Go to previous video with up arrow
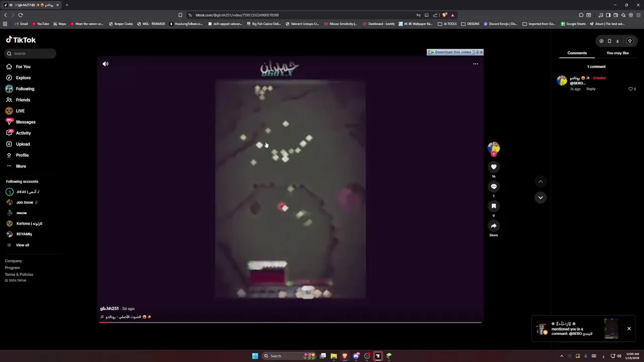 click(540, 182)
